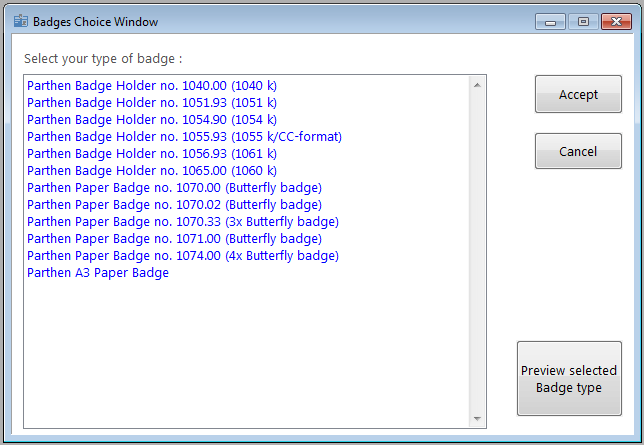Choose Parthen Badge Holder no. 1054.90

pyautogui.click(x=152, y=120)
